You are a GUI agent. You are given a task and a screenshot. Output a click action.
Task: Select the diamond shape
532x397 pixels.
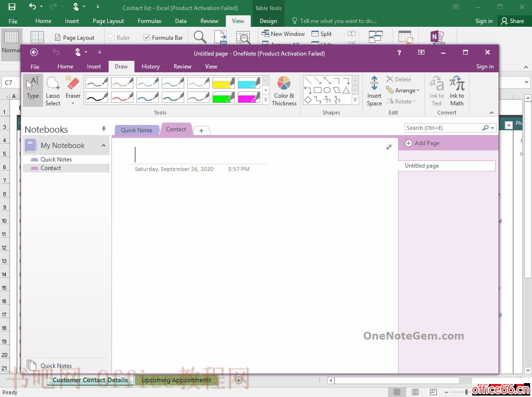pyautogui.click(x=308, y=100)
